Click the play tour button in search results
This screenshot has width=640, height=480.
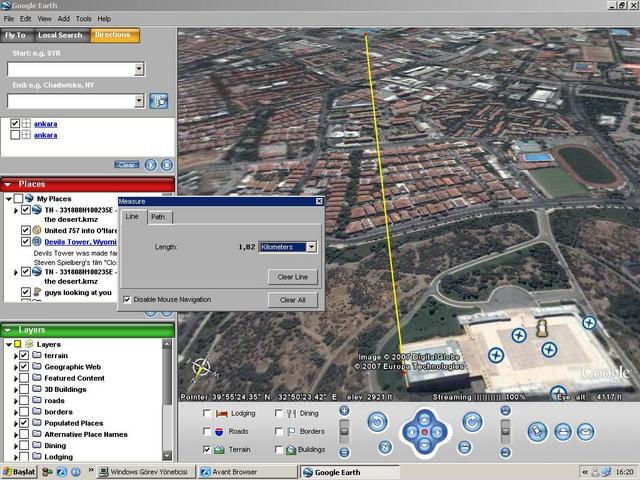coord(151,165)
